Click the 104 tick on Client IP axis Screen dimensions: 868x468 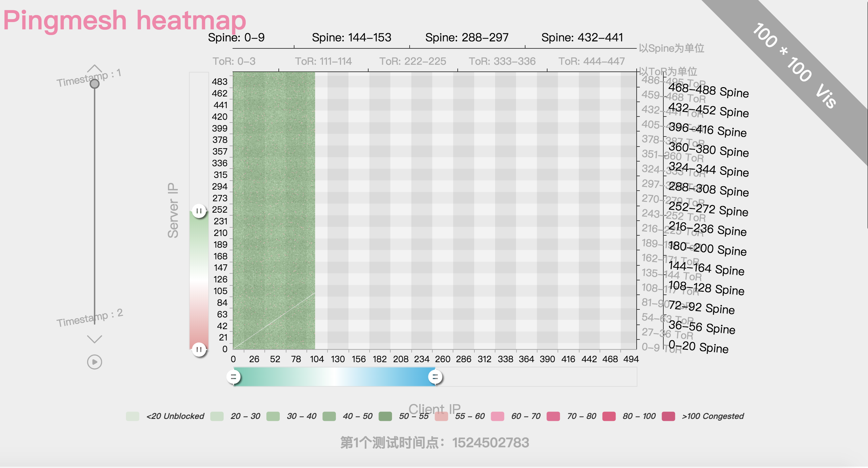[317, 359]
